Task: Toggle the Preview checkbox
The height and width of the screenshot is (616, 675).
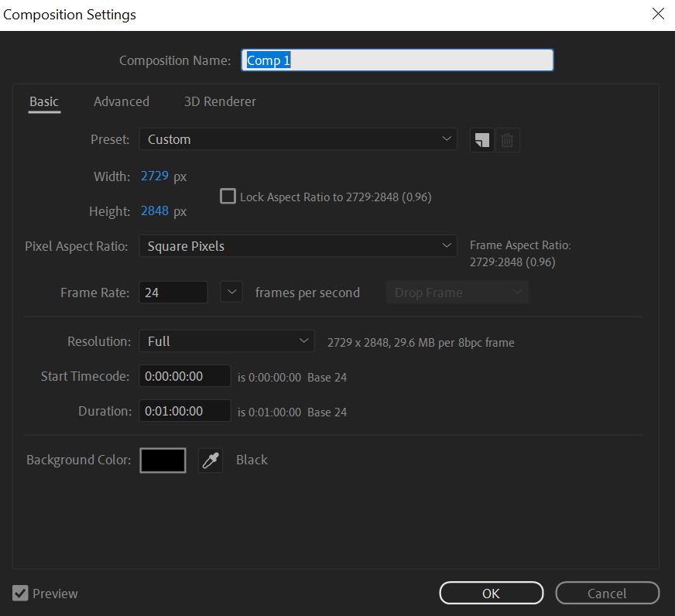Action: (20, 594)
